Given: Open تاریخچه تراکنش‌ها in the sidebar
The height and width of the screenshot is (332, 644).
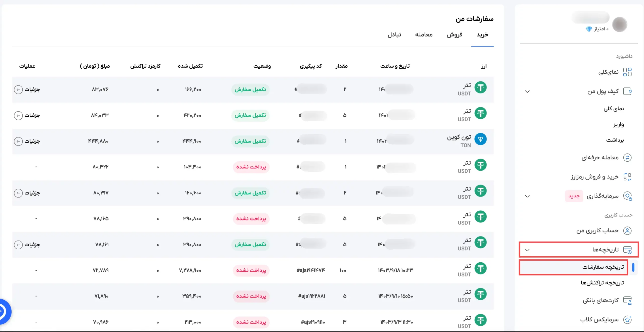Looking at the screenshot, I should [602, 283].
